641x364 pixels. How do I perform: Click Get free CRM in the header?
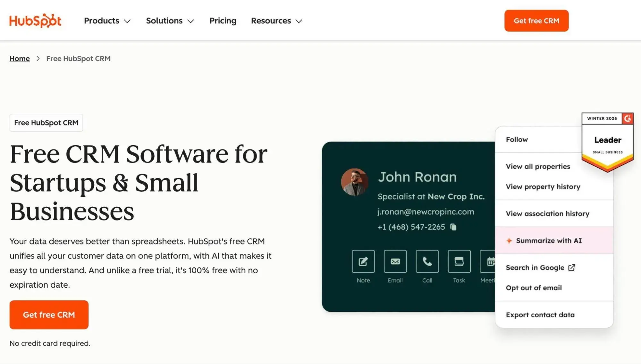536,21
